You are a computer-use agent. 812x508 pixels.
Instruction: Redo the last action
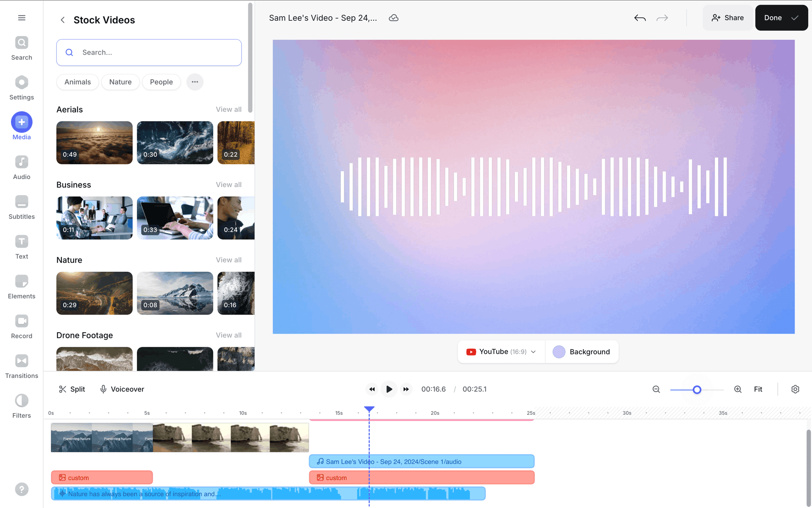coord(662,18)
